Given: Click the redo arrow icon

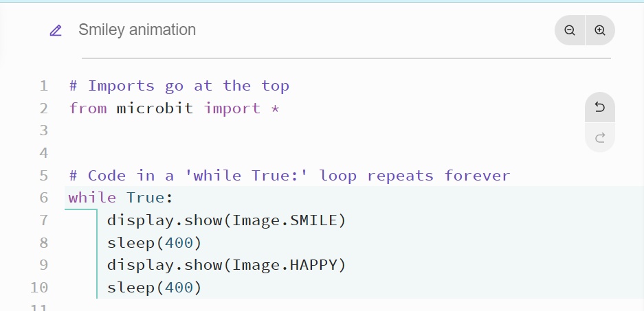Looking at the screenshot, I should pos(599,138).
